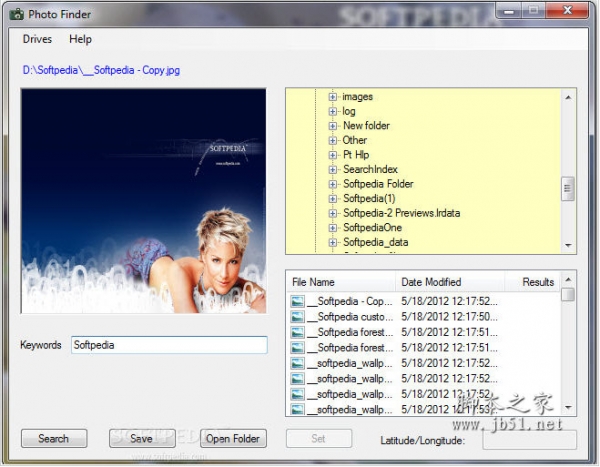Select Softpedia_data in tree
Viewport: 600px width, 467px height.
coord(375,242)
